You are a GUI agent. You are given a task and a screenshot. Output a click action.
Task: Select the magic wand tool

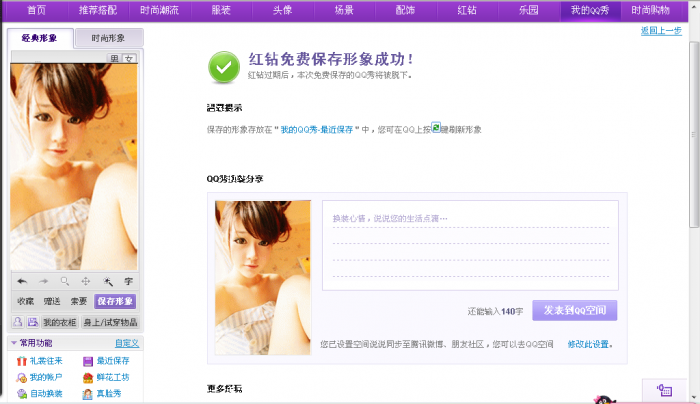[108, 281]
